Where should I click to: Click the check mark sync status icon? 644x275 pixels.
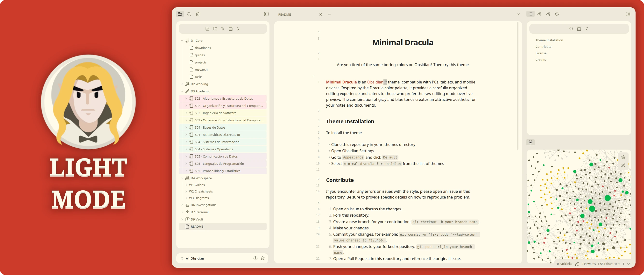629,264
